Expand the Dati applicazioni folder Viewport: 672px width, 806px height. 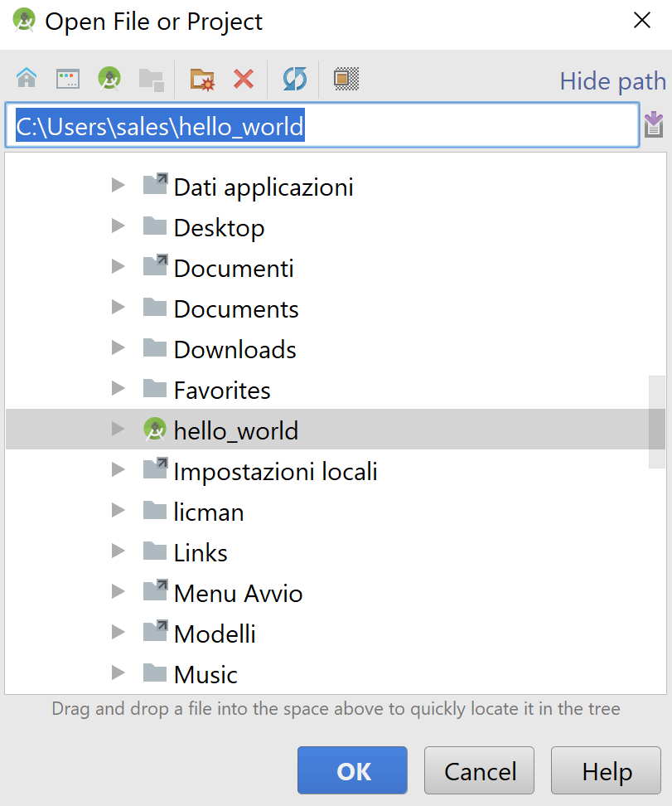click(x=118, y=185)
